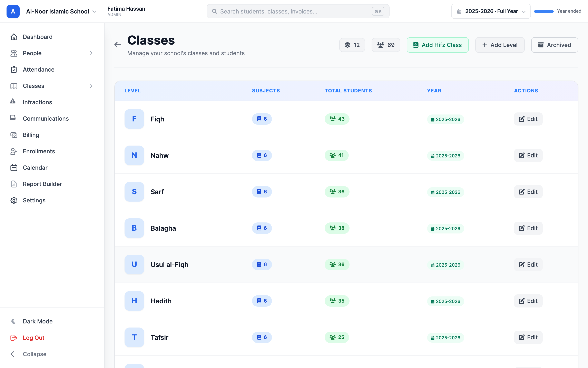Click the Usul al-Fiqh letter tile U
Image resolution: width=588 pixels, height=368 pixels.
click(x=134, y=264)
